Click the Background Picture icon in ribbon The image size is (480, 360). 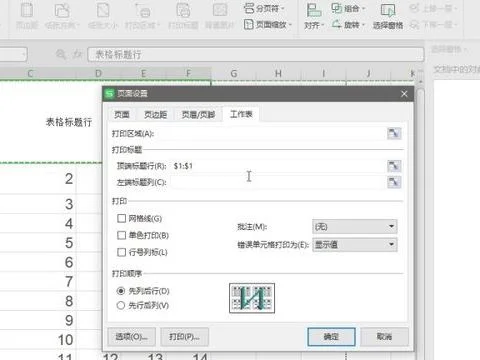[x=220, y=16]
